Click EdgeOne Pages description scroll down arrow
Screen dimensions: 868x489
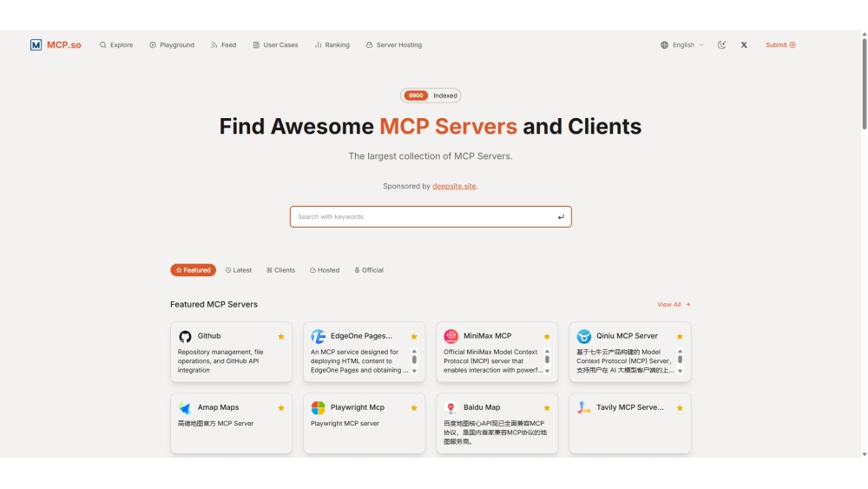point(414,371)
